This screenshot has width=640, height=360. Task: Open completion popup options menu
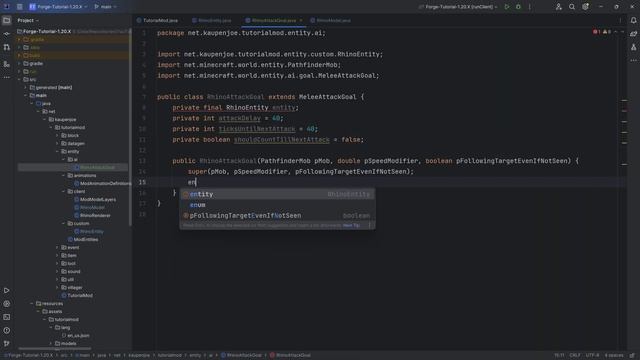pos(370,225)
